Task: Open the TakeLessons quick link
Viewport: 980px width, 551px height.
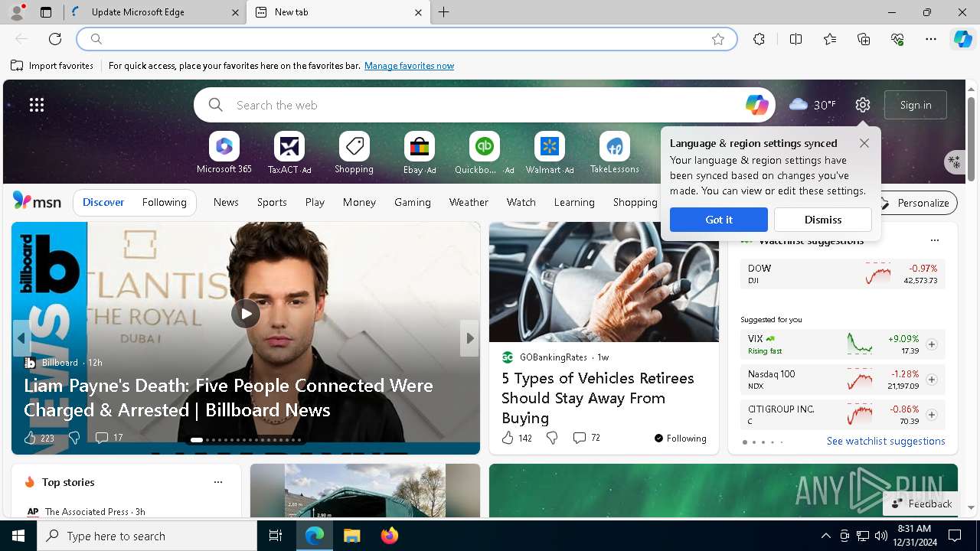Action: [x=615, y=153]
